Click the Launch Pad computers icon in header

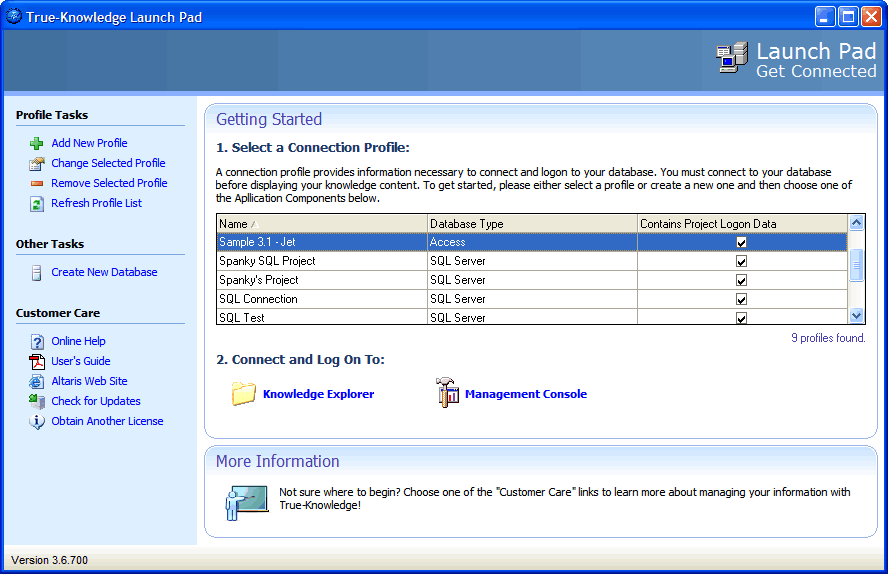[732, 57]
